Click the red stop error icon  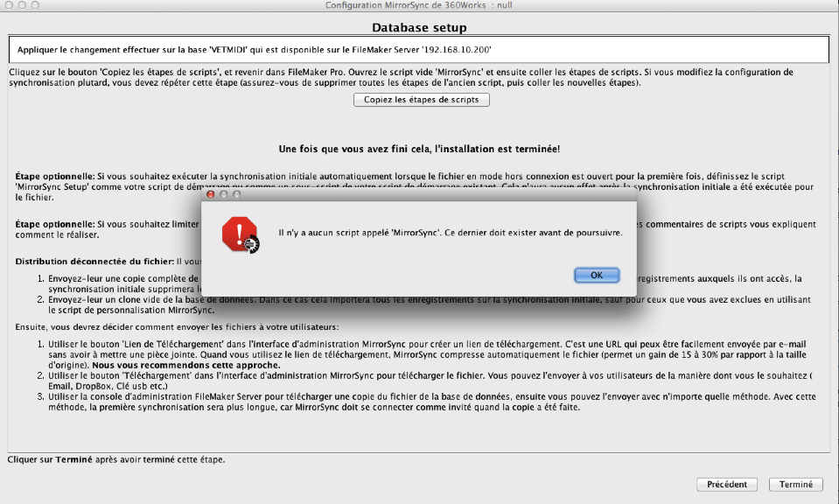tap(241, 234)
